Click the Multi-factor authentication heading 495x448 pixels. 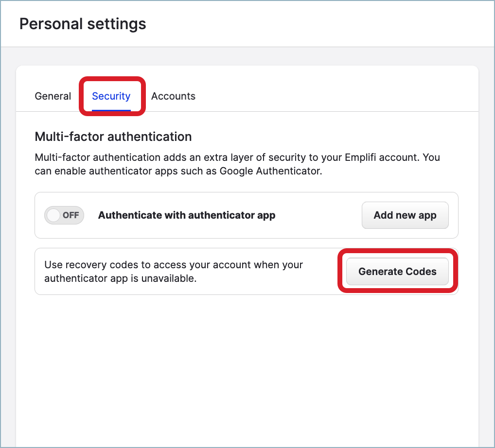coord(113,137)
